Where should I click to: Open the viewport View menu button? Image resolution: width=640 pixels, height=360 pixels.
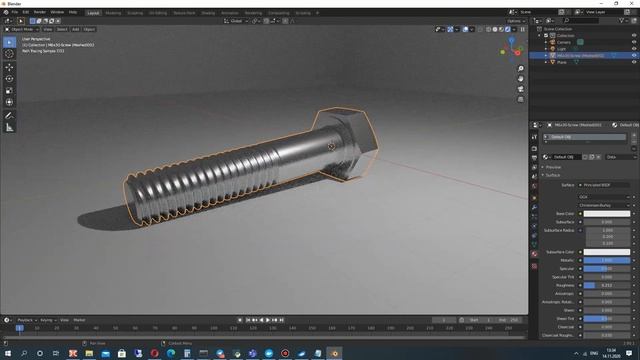(48, 29)
